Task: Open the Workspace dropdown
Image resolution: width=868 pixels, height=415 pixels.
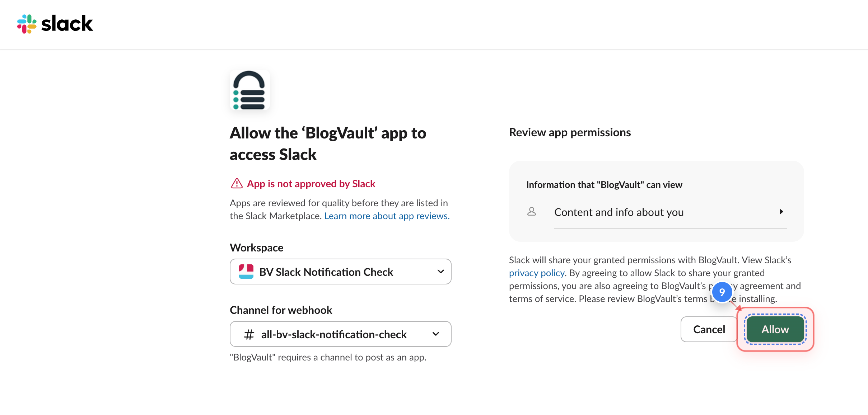Action: tap(340, 272)
